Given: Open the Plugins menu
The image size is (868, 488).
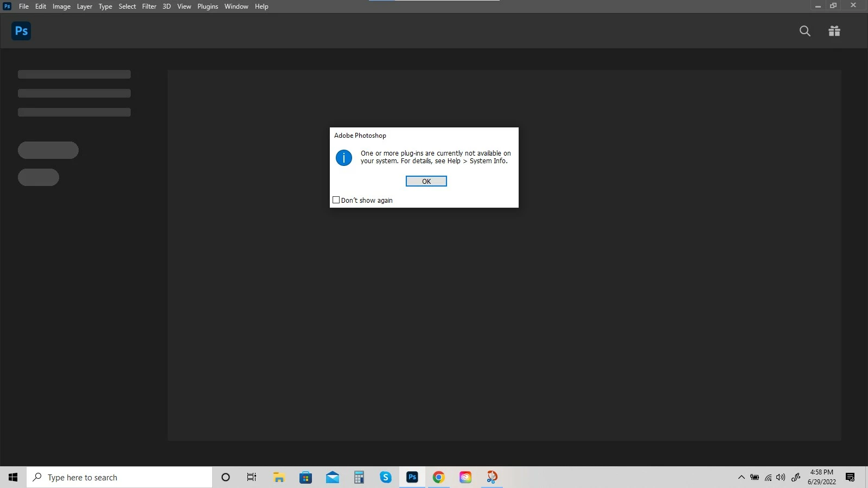Looking at the screenshot, I should pos(208,7).
